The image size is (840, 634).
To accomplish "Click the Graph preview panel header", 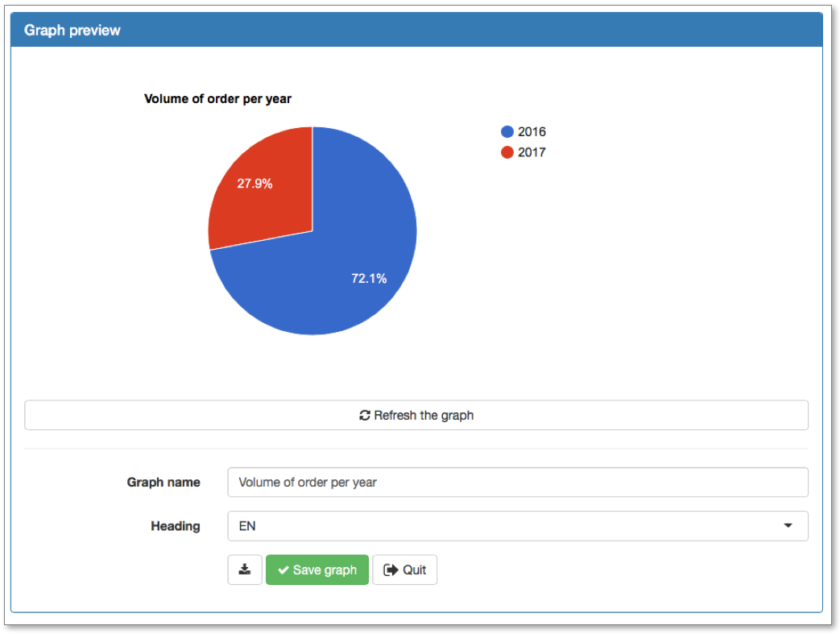I will click(x=417, y=30).
